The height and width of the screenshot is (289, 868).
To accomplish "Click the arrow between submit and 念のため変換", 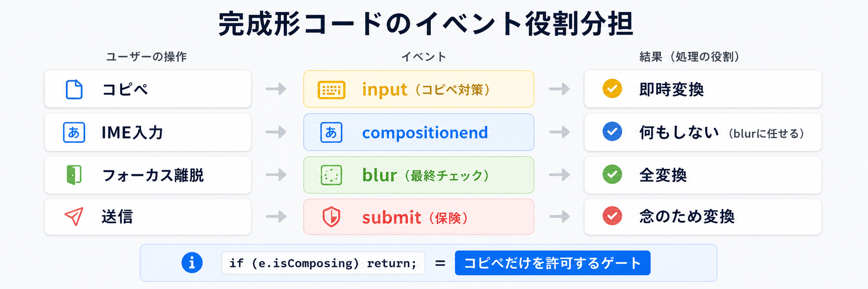I will (559, 216).
